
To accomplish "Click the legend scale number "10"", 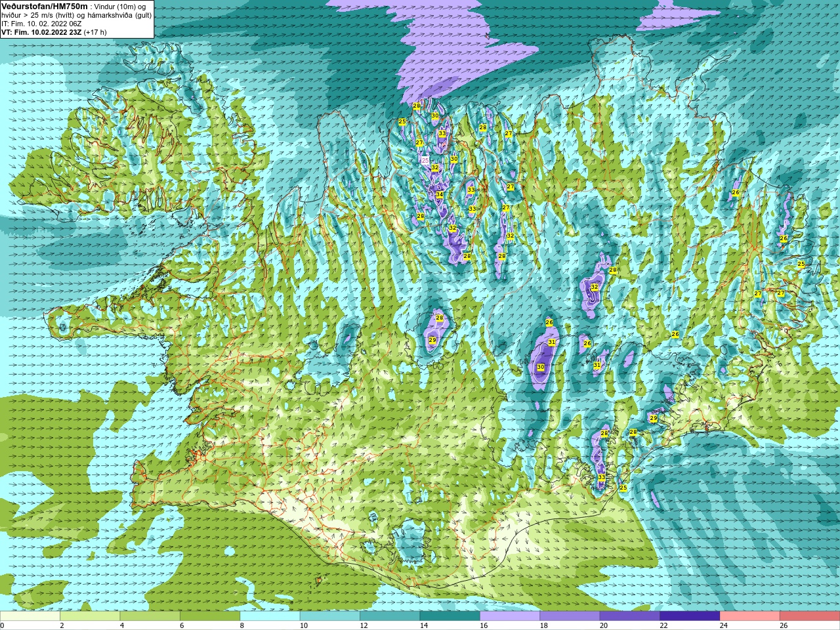I will coord(303,626).
